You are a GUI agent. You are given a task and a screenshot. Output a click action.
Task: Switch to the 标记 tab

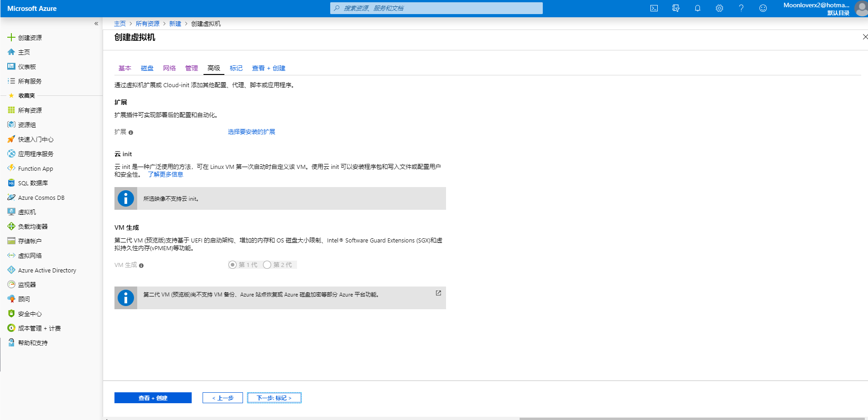click(236, 68)
